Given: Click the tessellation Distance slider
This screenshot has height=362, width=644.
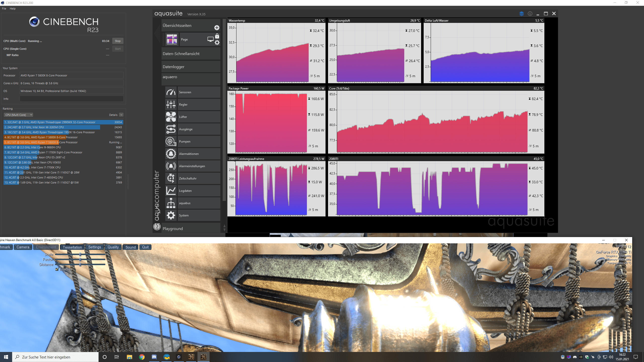Looking at the screenshot, I should coord(80,264).
